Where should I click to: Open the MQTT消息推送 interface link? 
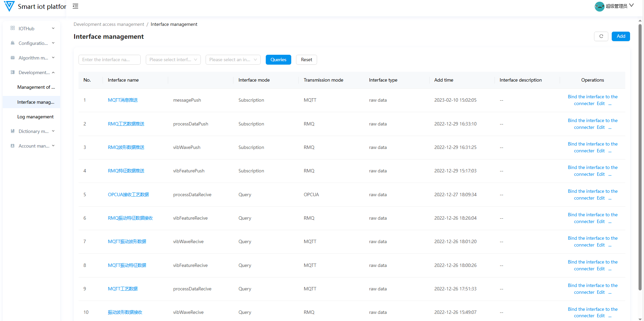123,100
